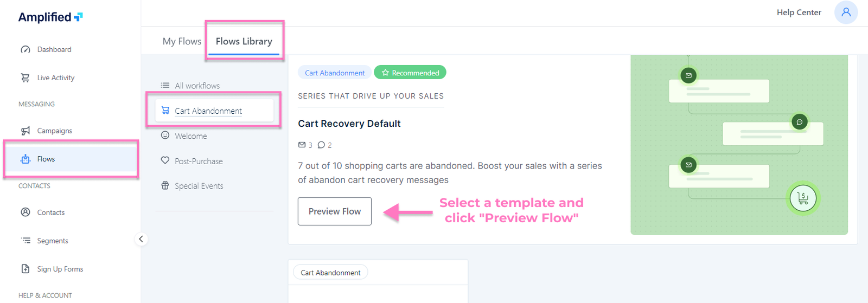Select Cart Abandonment workflow filter
868x303 pixels.
208,111
